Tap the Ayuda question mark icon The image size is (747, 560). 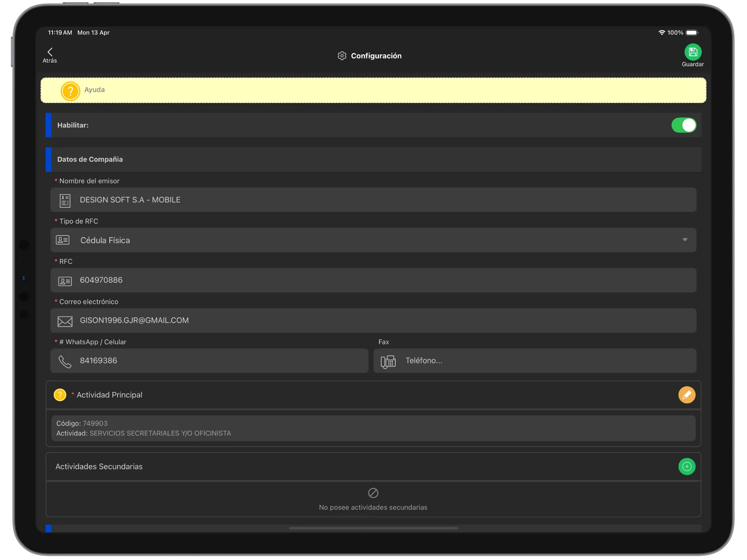point(70,91)
